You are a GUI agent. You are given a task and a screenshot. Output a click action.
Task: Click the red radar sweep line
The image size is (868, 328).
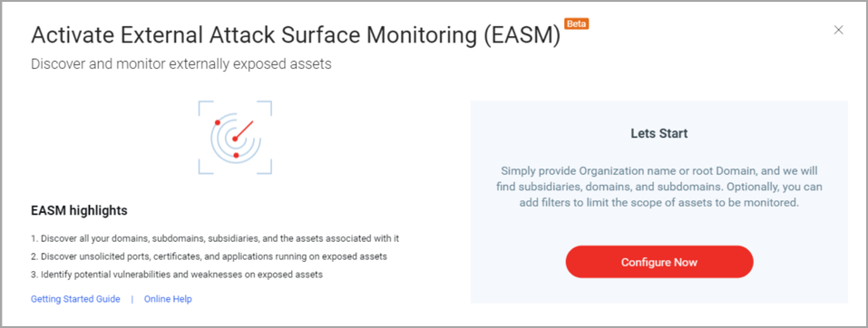pos(244,130)
